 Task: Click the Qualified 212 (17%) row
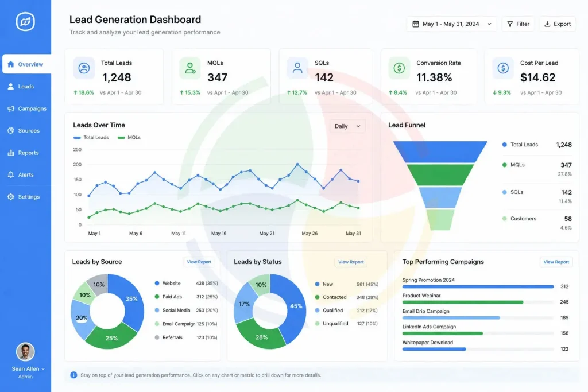pyautogui.click(x=347, y=311)
